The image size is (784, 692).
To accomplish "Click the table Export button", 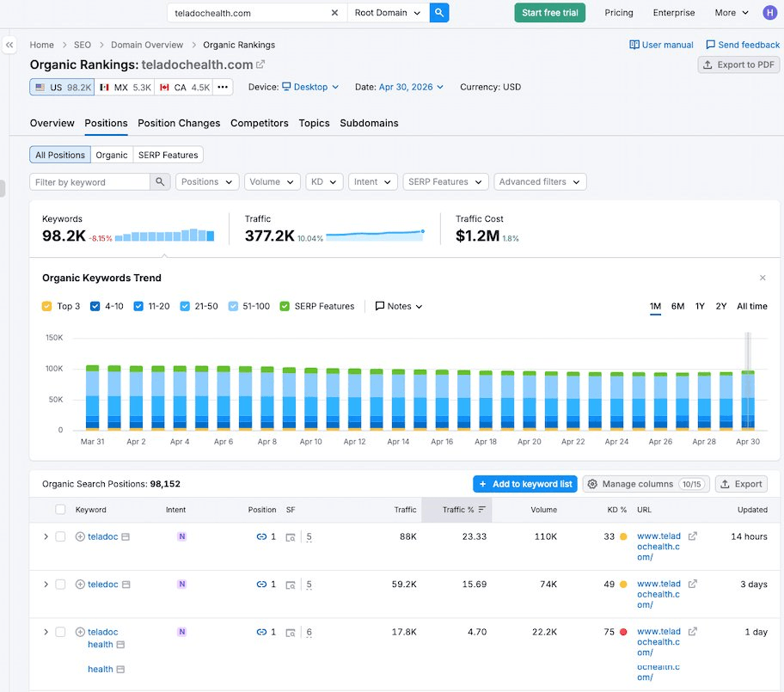I will (x=742, y=484).
